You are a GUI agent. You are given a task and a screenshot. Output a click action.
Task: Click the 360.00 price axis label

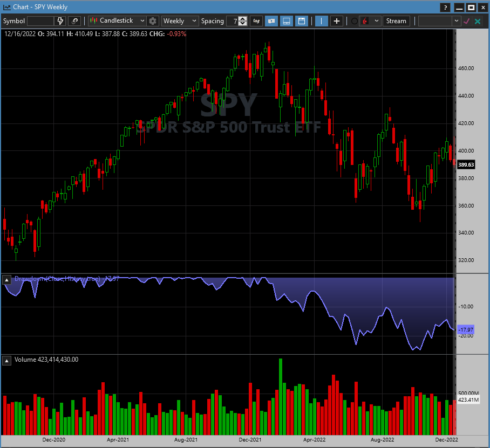466,205
